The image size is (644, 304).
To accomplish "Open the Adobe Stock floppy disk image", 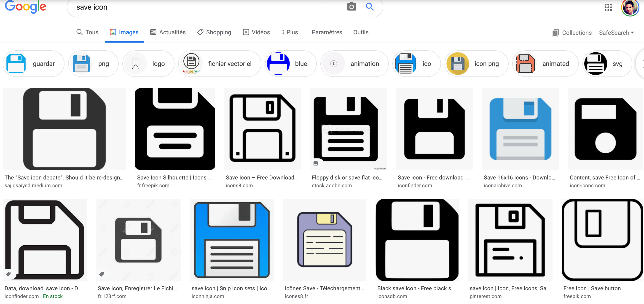I will point(349,129).
